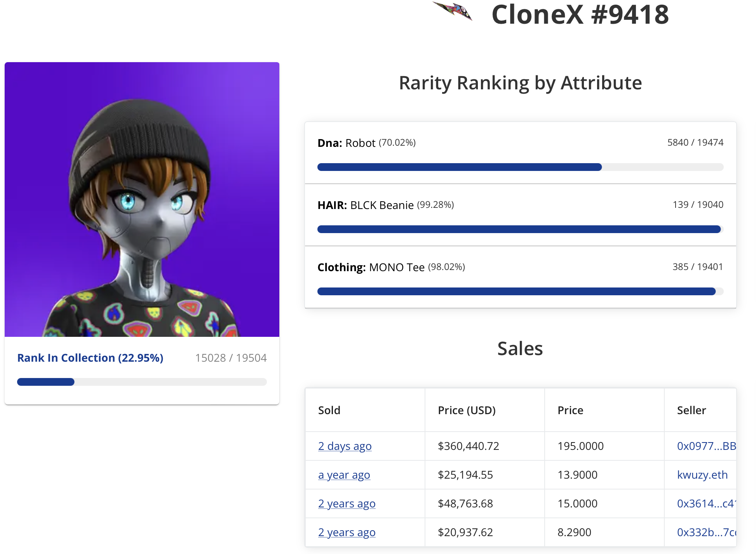Open the last '2 years ago' sale link
Viewport: 756px width, 554px height.
tap(347, 532)
